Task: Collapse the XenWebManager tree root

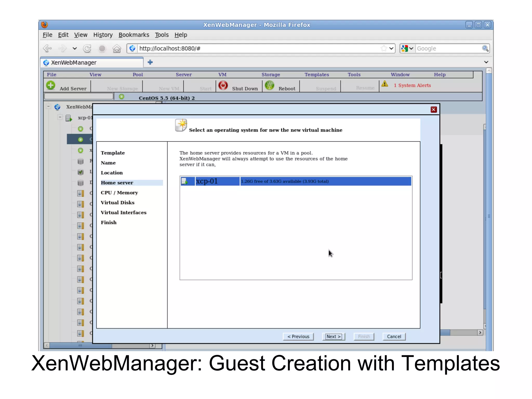Action: pos(48,106)
